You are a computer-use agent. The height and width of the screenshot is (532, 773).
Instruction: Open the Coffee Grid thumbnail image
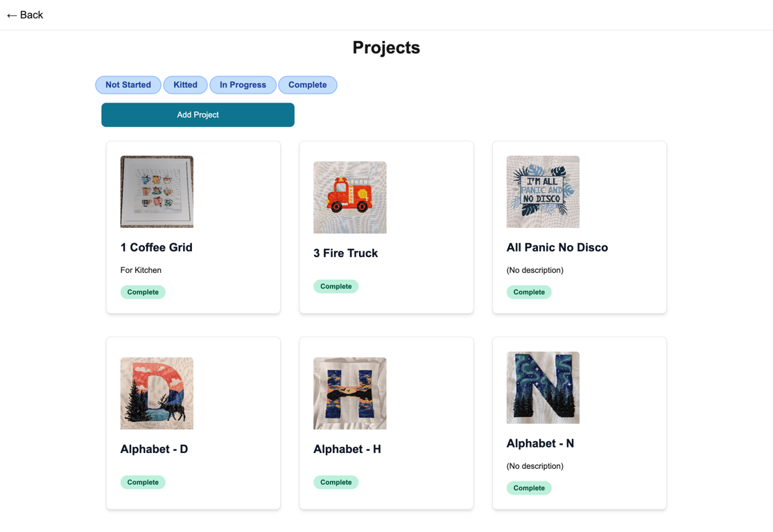click(x=157, y=192)
